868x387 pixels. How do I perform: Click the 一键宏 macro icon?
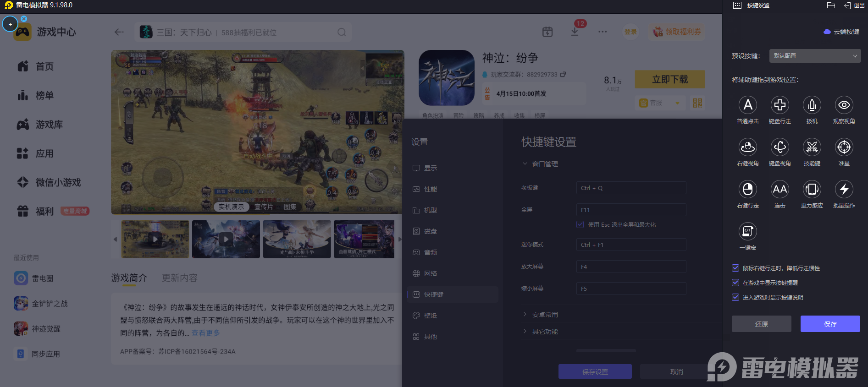tap(748, 231)
